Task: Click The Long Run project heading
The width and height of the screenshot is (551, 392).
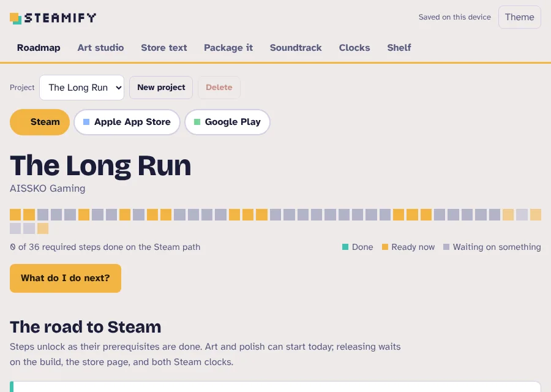Action: 100,165
